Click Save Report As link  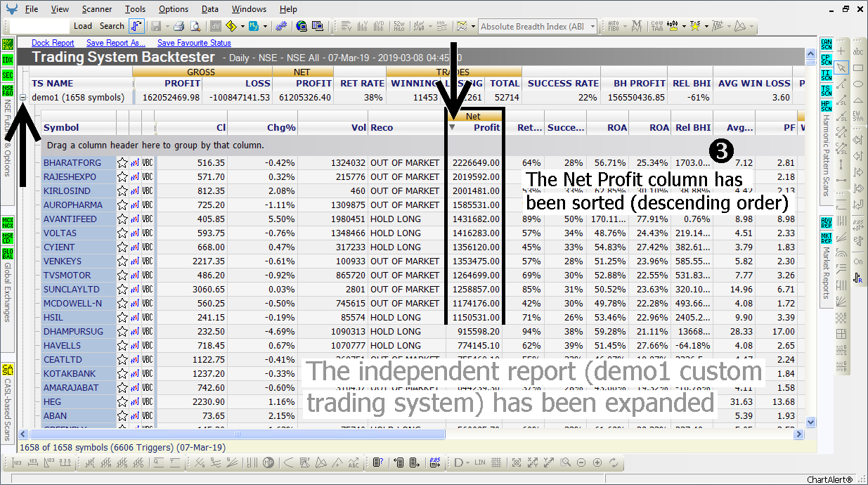point(116,43)
